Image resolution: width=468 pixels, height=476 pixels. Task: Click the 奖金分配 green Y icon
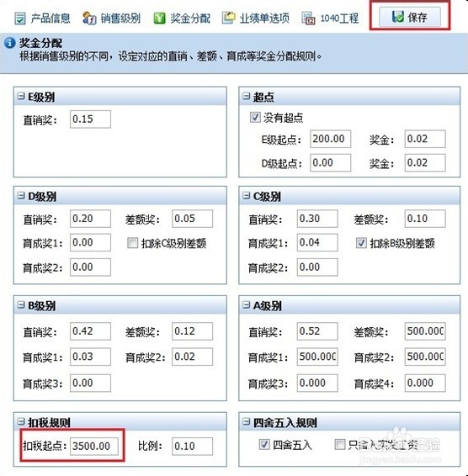(159, 19)
